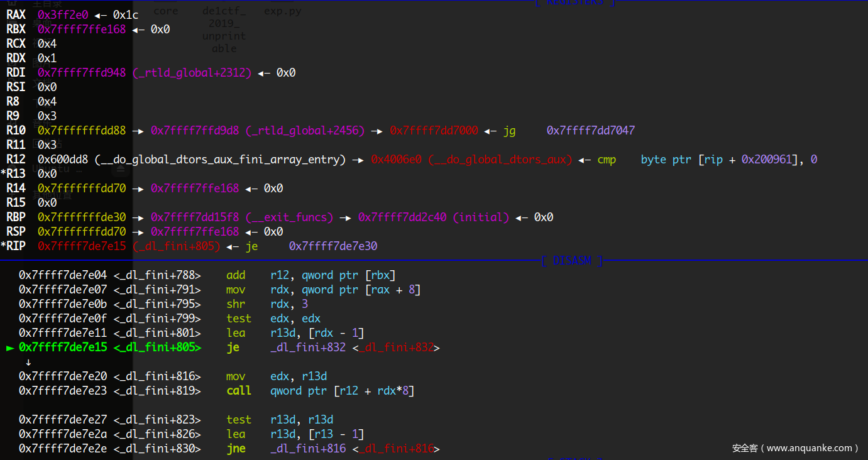This screenshot has width=868, height=460.
Task: Select jump target 0x7ffff7dd7047
Action: point(591,130)
